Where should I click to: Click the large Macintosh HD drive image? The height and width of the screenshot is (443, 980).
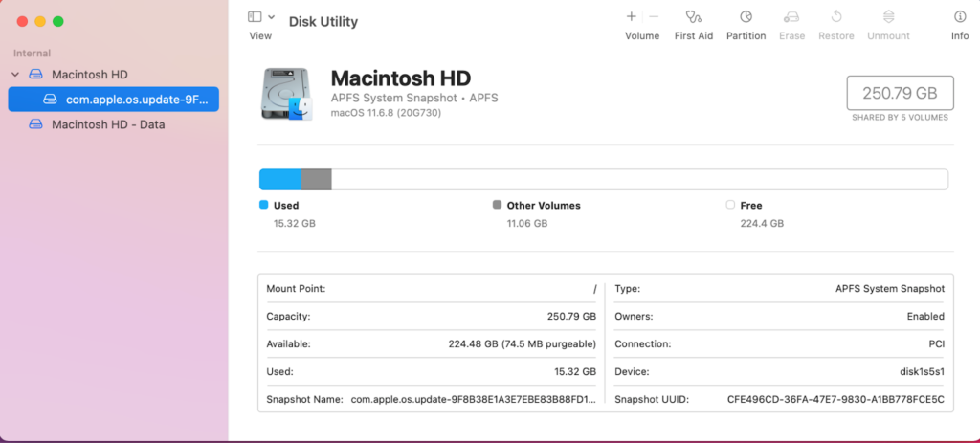point(287,94)
